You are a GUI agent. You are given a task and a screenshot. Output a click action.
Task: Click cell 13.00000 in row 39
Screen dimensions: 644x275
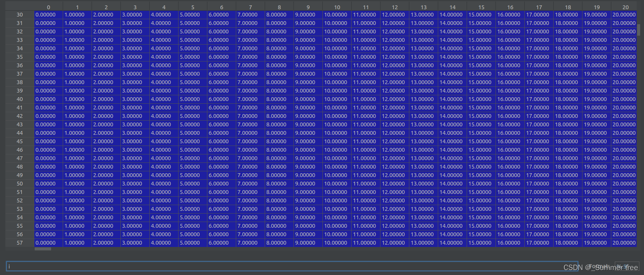424,91
